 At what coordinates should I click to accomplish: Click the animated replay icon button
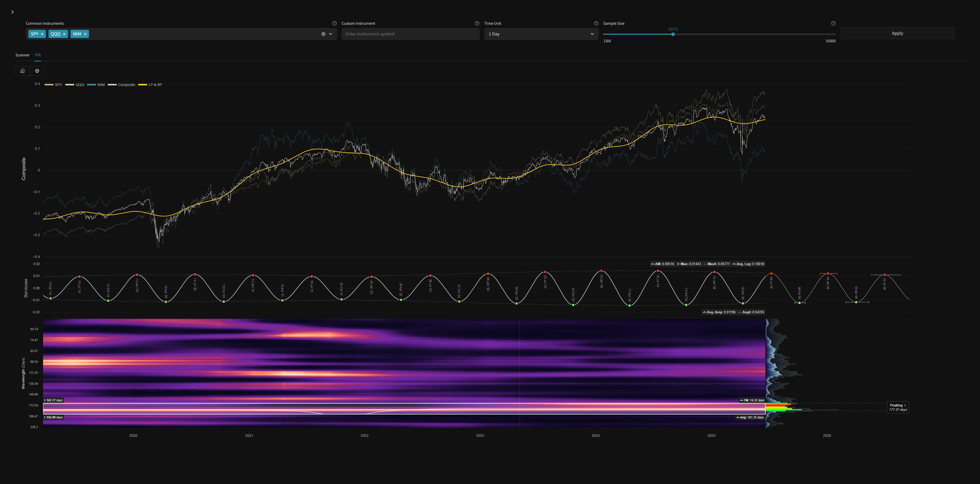click(23, 71)
